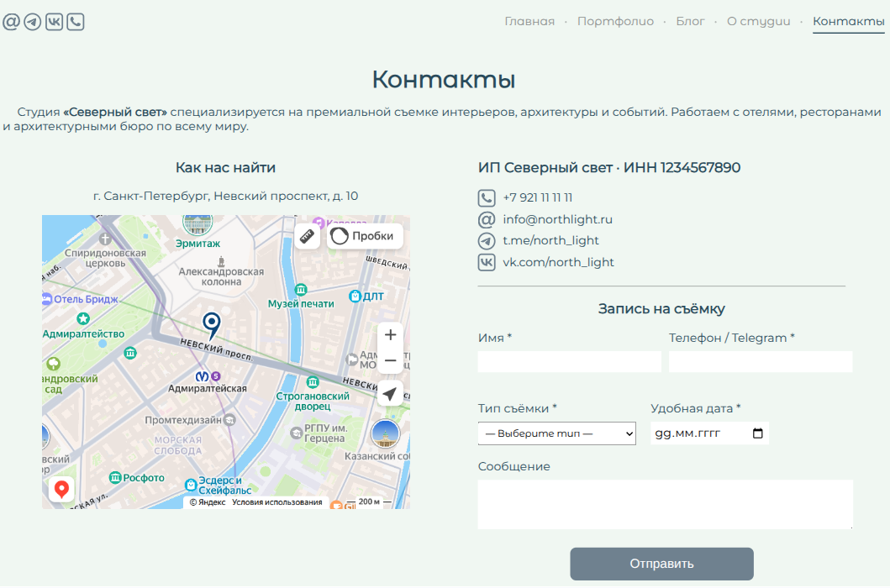Call the +7 921 11 11 11 link
This screenshot has width=890, height=588.
click(538, 197)
